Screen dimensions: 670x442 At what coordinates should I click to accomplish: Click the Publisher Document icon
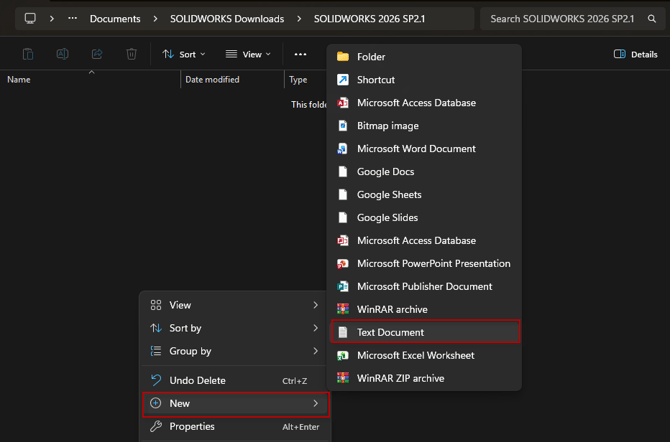point(343,286)
